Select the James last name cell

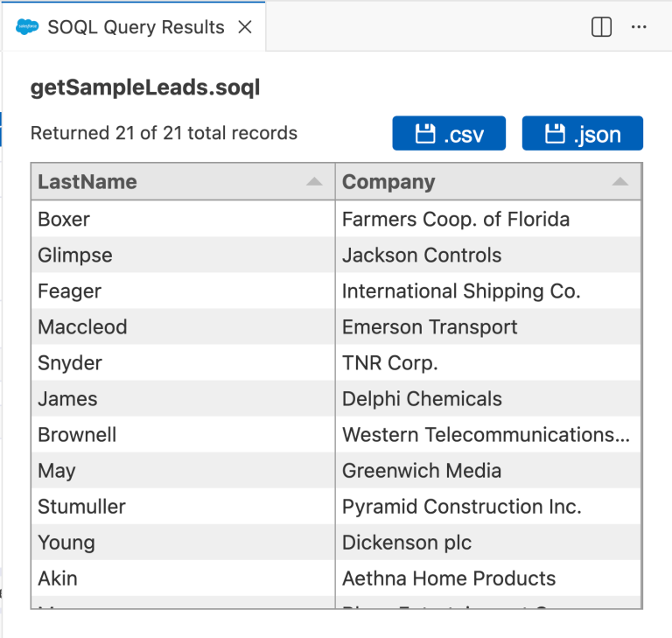point(183,398)
